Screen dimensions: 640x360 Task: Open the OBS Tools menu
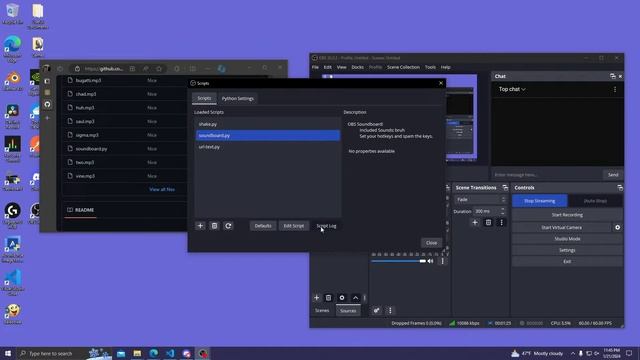point(430,67)
